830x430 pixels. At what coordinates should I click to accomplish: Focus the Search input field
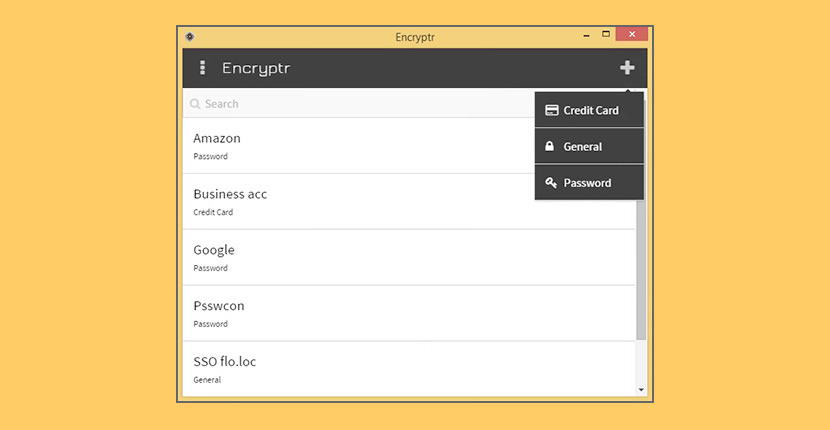[x=359, y=104]
